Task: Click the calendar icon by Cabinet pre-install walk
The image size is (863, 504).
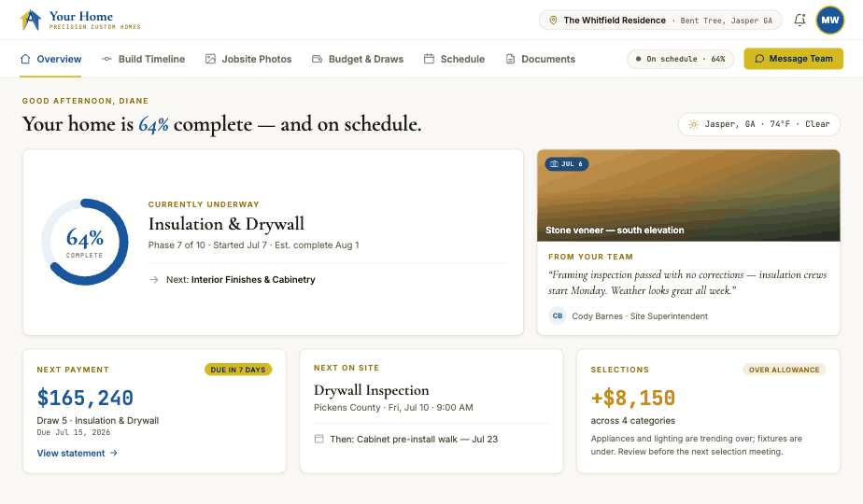Action: 318,439
